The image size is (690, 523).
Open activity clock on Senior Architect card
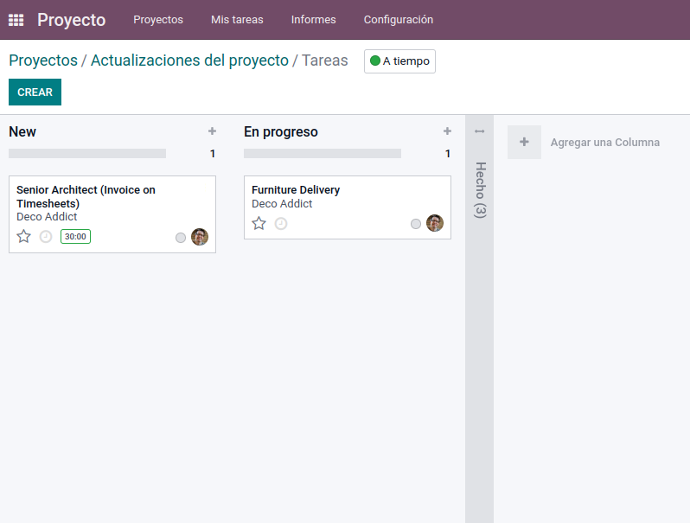[x=46, y=237]
